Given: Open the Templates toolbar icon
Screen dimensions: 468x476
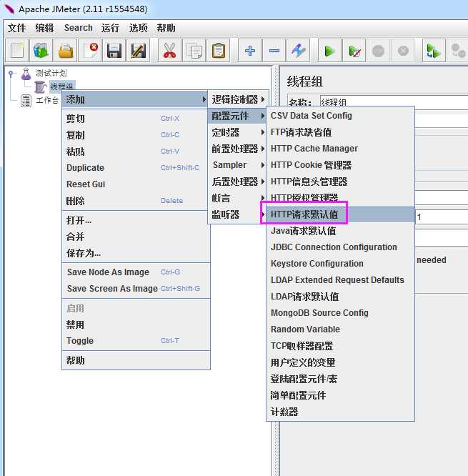Looking at the screenshot, I should point(41,51).
